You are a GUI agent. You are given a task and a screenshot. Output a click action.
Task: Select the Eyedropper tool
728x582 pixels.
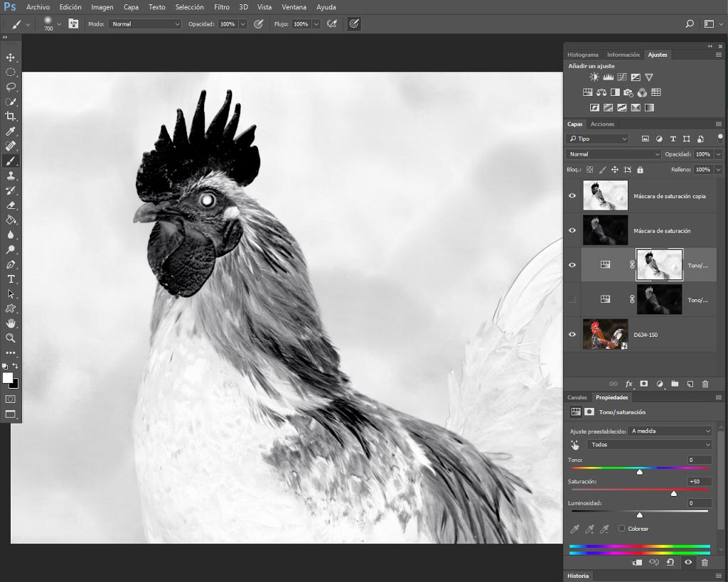10,131
